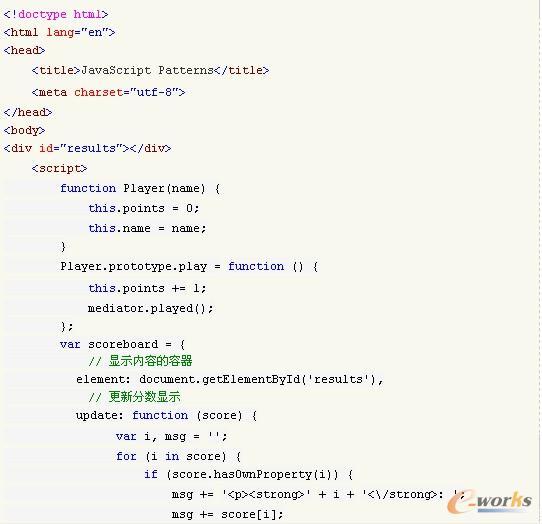Click the document.getElementById('results') line
The height and width of the screenshot is (524, 542).
[x=230, y=380]
